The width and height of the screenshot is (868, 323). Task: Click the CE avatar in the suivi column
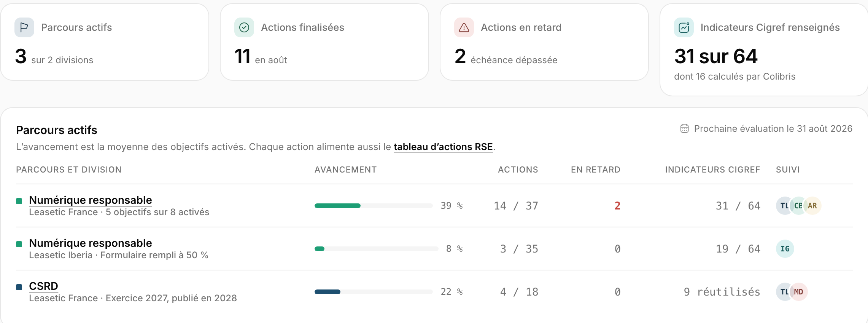tap(798, 206)
